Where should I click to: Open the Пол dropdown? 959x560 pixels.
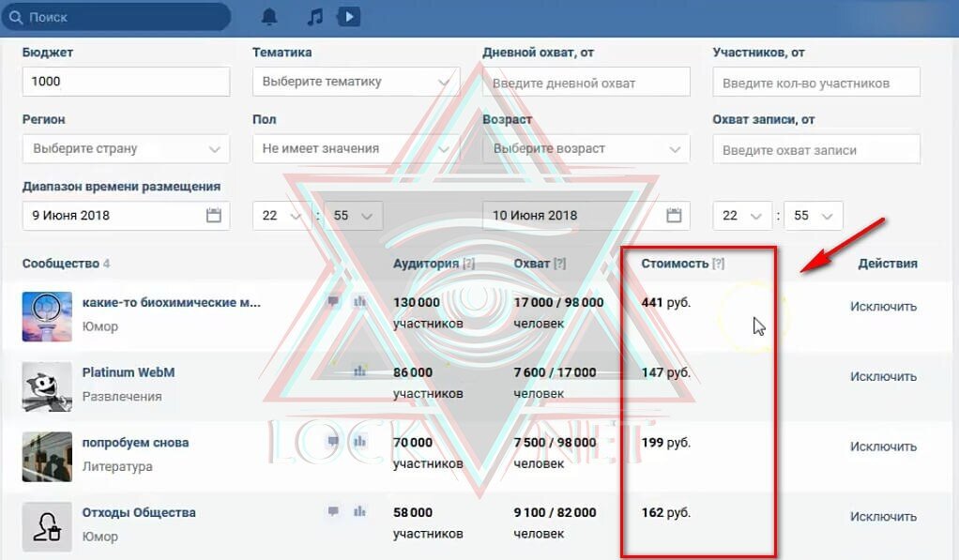(x=356, y=148)
